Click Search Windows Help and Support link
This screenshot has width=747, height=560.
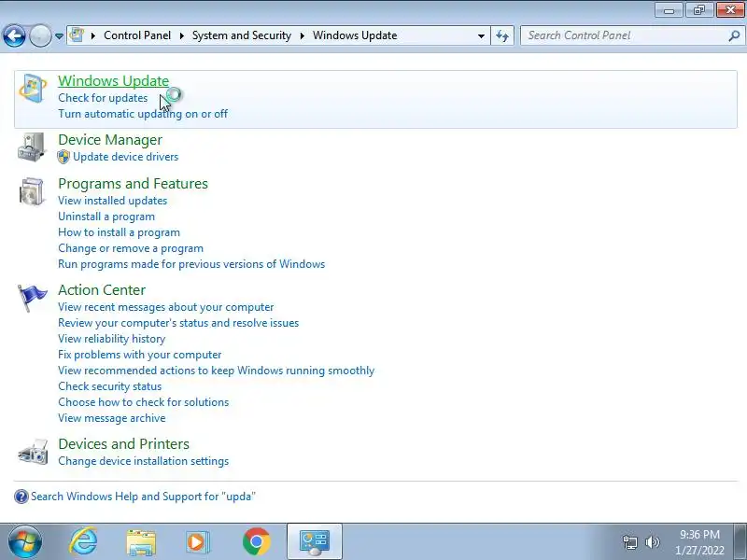[144, 497]
